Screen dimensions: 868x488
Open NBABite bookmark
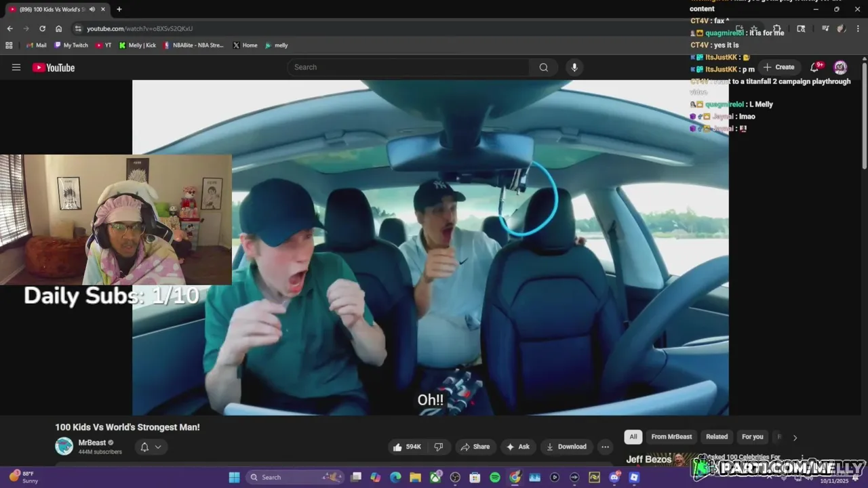click(x=194, y=45)
